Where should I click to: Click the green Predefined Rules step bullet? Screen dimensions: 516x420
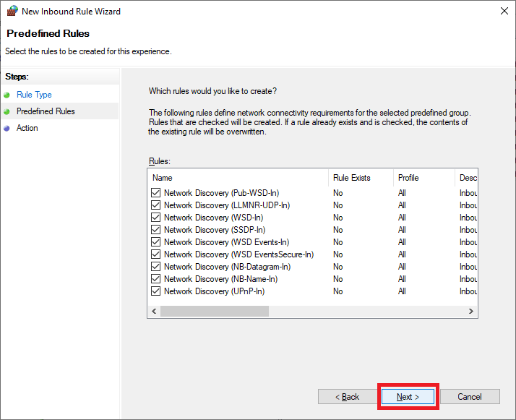tap(7, 111)
